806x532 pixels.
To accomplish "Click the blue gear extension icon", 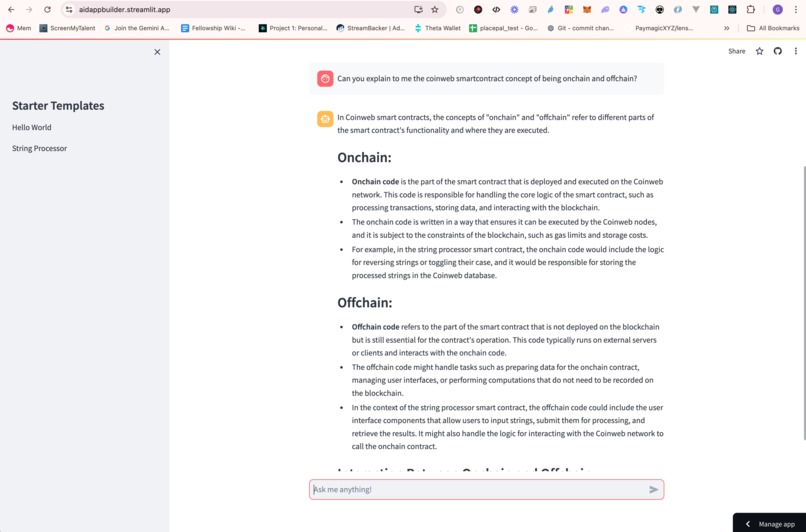I will [514, 9].
